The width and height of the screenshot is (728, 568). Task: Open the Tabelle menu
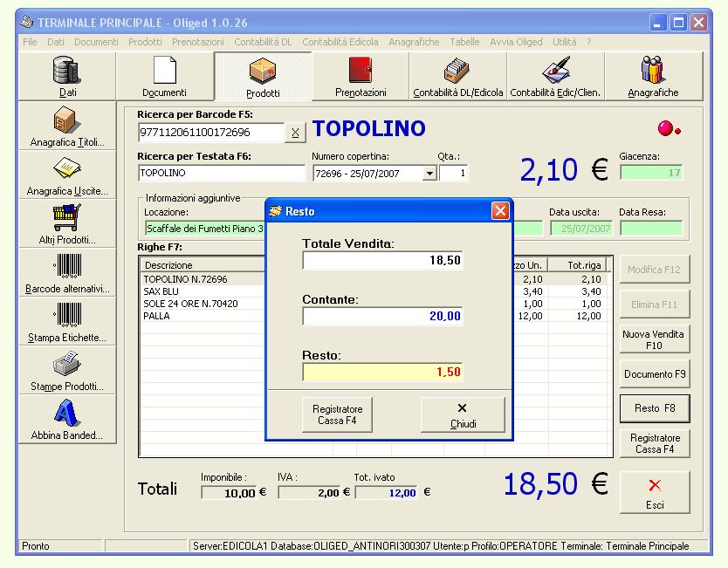tap(464, 42)
